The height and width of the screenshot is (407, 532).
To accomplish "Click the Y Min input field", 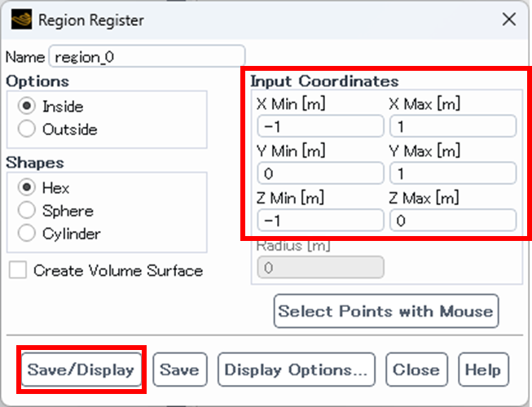I will pos(320,173).
